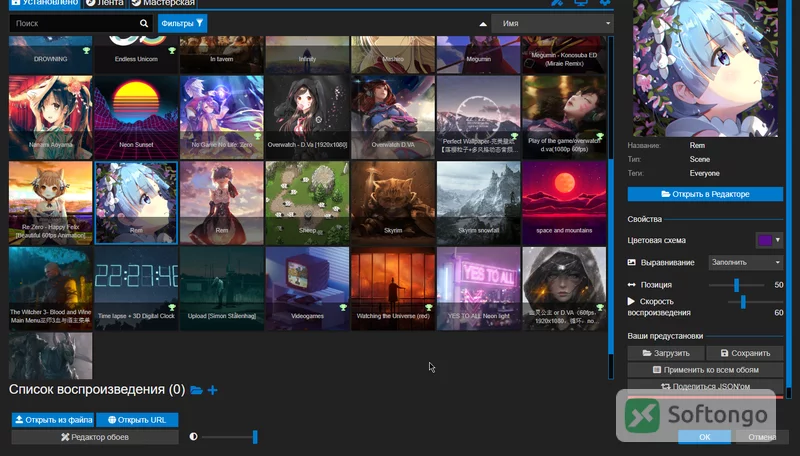Select the Infinity wallpaper
The height and width of the screenshot is (456, 800).
[x=308, y=55]
